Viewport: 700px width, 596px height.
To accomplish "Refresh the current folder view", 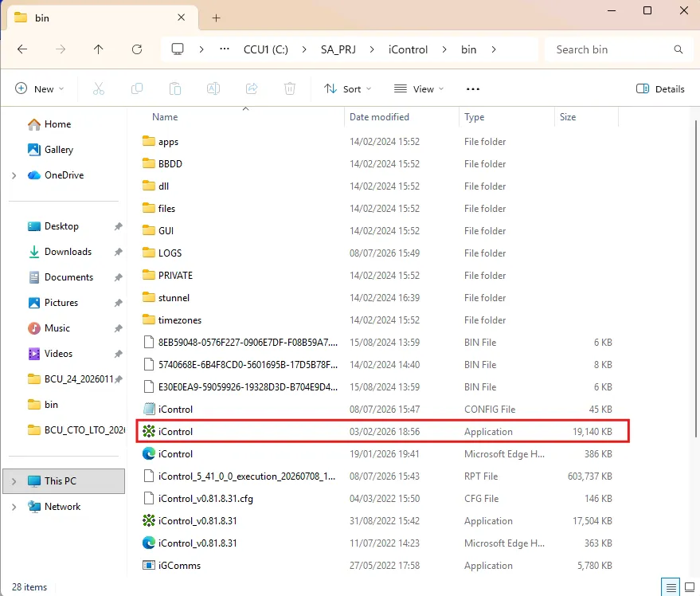I will click(x=137, y=49).
